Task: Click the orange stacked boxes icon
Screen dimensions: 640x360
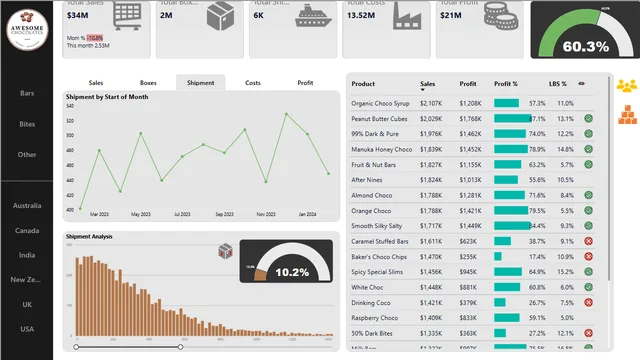Action: 627,115
